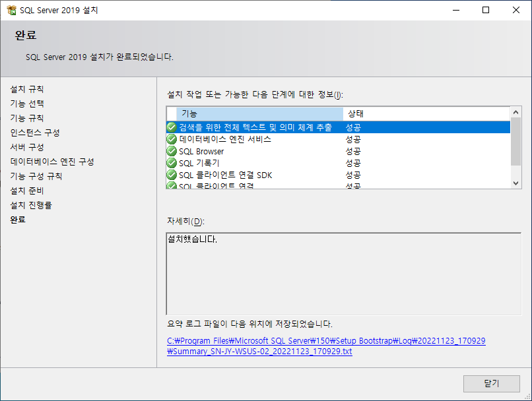Open the summary log file link
This screenshot has width=532, height=401.
[x=326, y=346]
